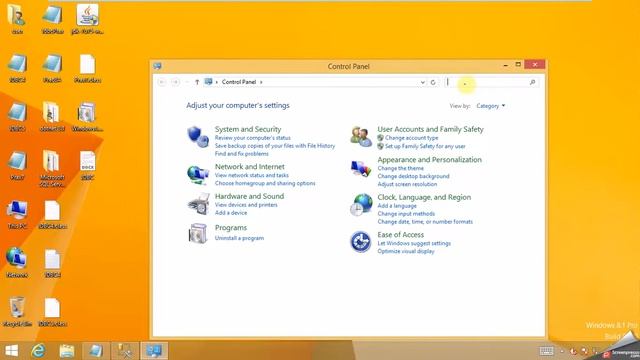Viewport: 640px width, 360px height.
Task: Click the Ease of Access icon
Action: click(361, 242)
